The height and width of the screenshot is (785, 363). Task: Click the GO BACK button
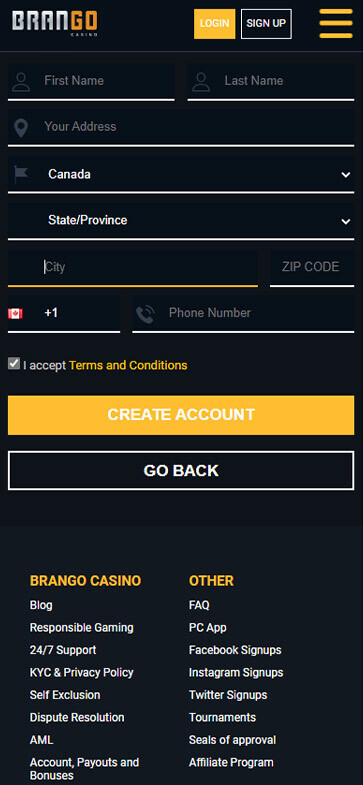(x=181, y=471)
